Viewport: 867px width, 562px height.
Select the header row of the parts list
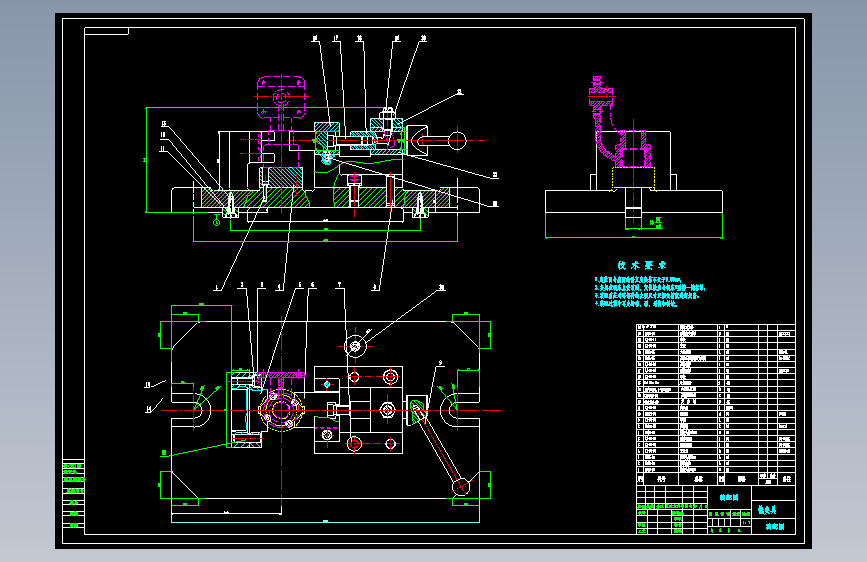715,478
